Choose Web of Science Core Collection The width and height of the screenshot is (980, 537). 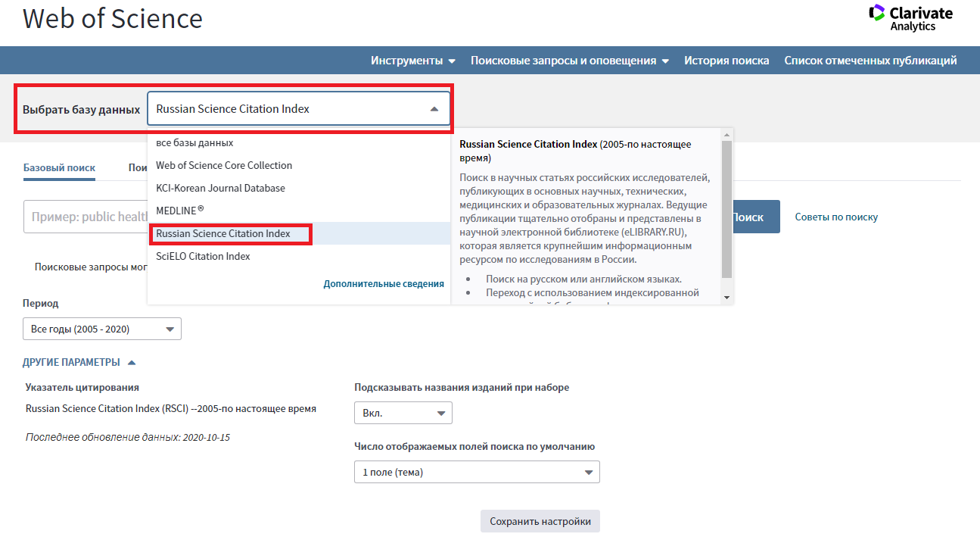click(x=224, y=165)
